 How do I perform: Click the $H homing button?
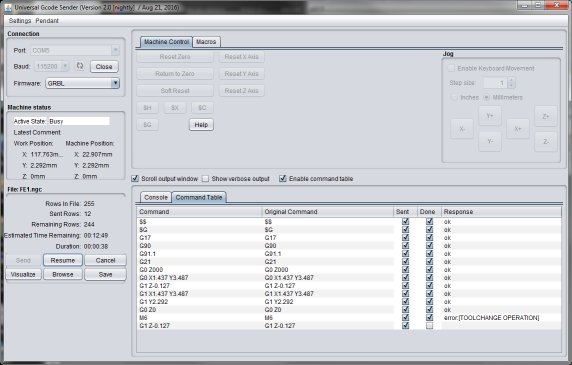[x=147, y=108]
